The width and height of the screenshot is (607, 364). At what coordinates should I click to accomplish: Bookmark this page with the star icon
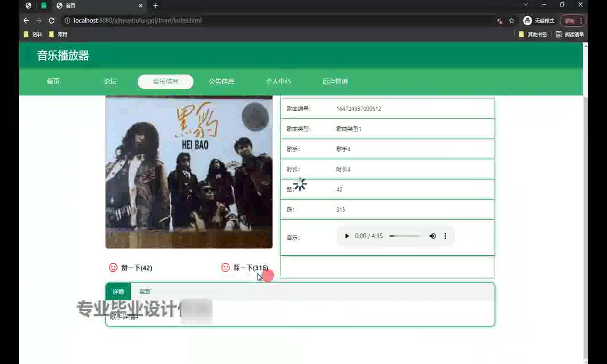[512, 20]
